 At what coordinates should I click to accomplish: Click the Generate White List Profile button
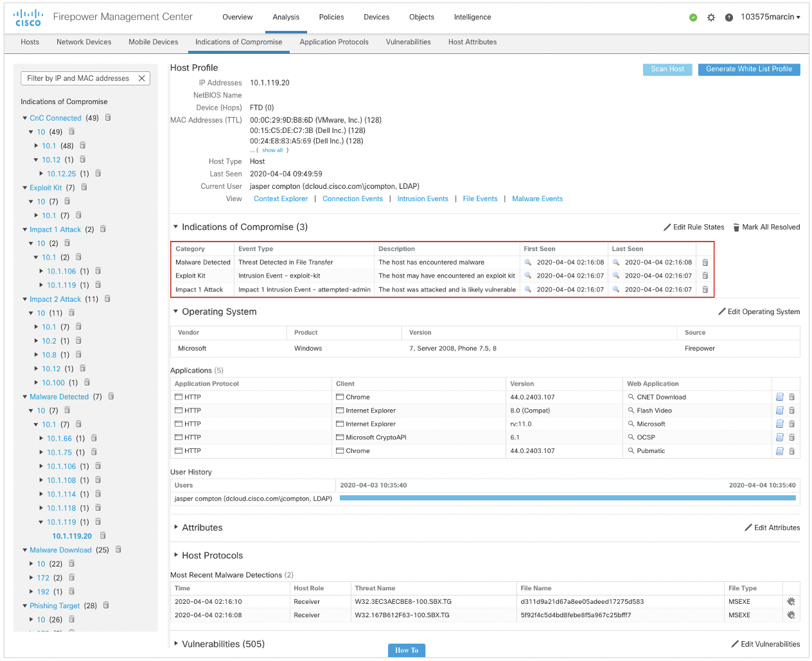(x=748, y=69)
